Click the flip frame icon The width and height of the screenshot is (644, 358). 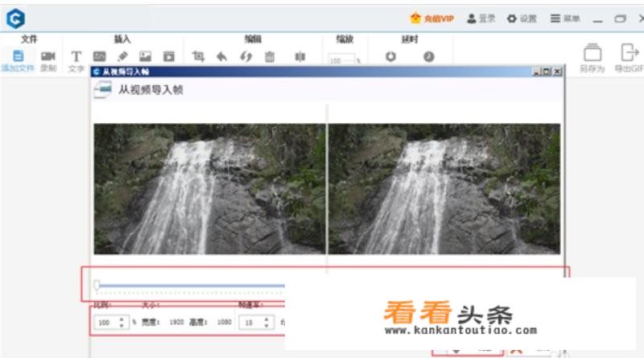click(x=299, y=56)
